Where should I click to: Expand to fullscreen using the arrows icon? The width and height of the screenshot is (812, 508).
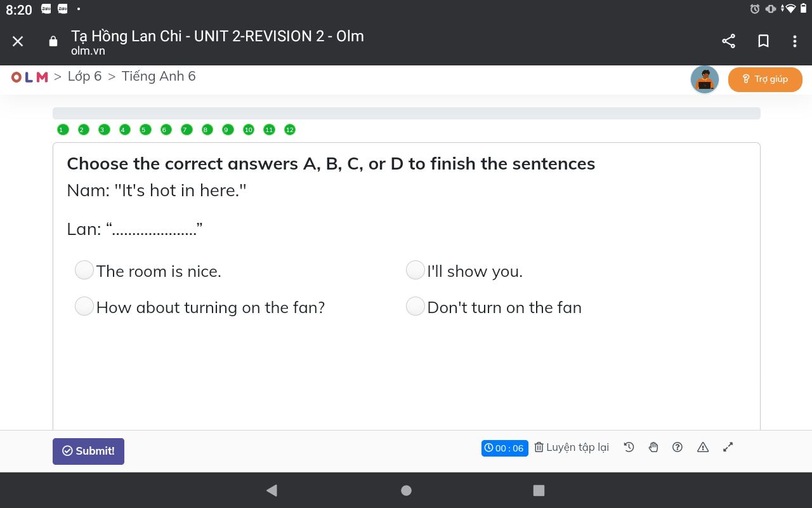(x=728, y=447)
